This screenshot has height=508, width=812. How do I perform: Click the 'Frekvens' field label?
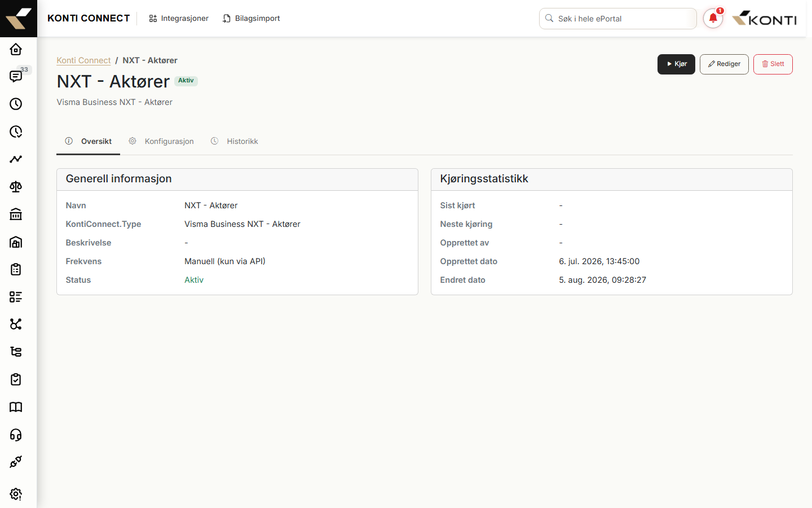coord(83,261)
